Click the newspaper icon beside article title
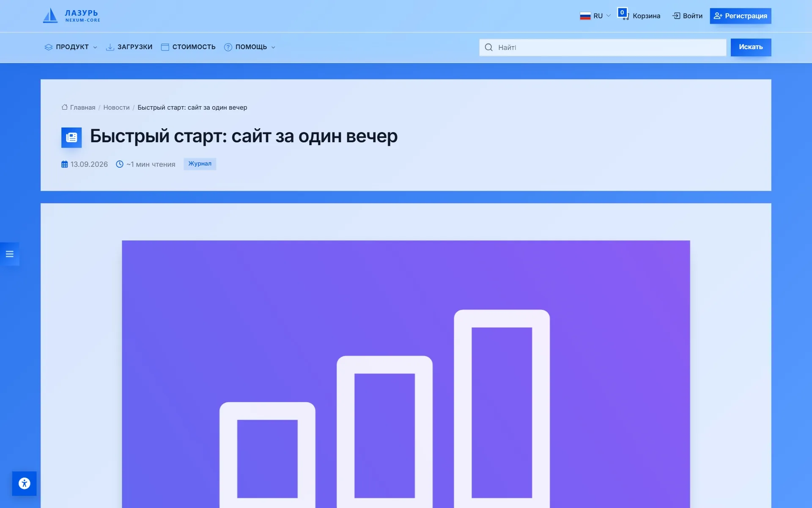This screenshot has width=812, height=508. [71, 137]
